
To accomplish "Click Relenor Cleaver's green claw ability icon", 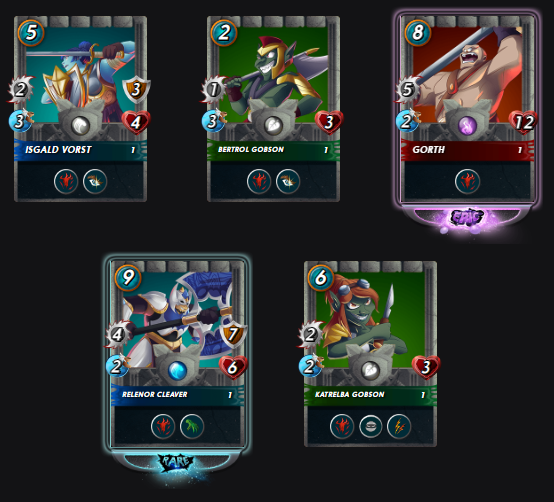I will [x=192, y=426].
